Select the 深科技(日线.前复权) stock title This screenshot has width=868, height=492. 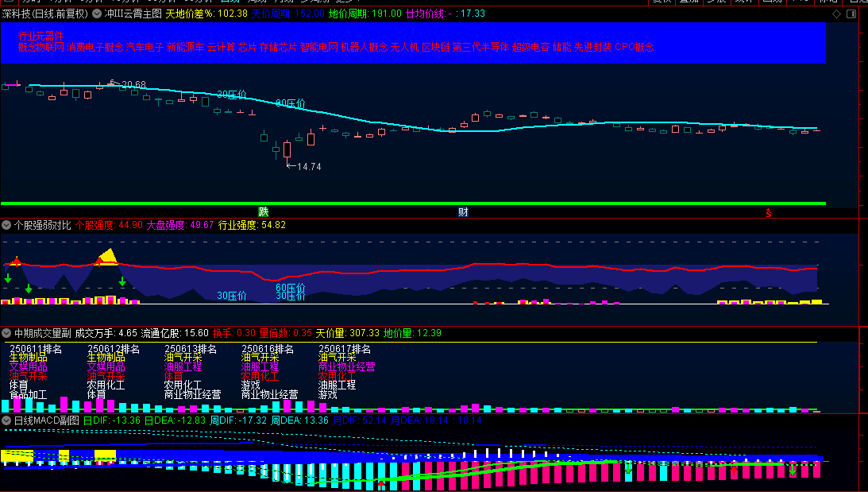point(44,14)
